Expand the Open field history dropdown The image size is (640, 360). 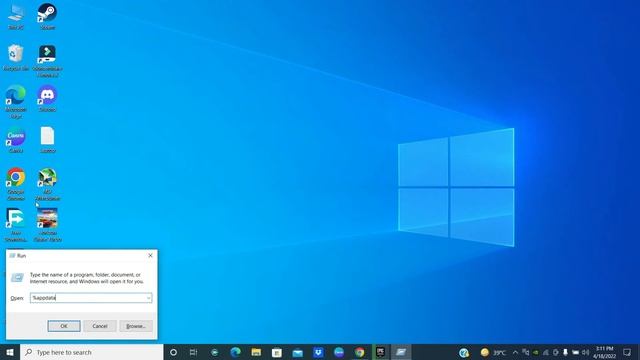pos(149,298)
